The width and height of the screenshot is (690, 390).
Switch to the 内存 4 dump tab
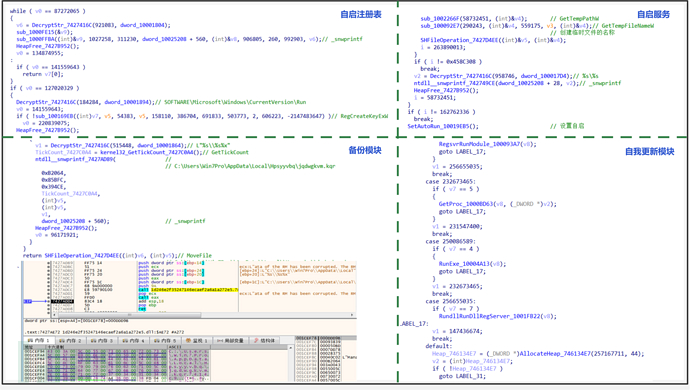pyautogui.click(x=134, y=341)
